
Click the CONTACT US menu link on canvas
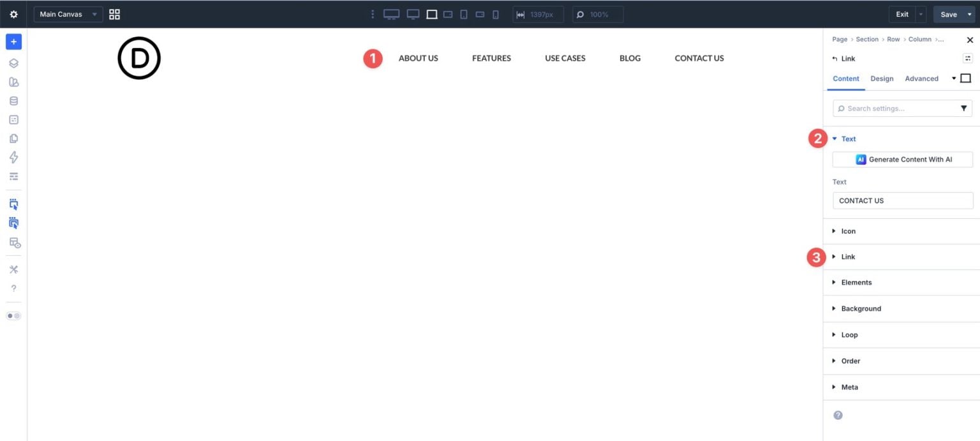click(699, 58)
